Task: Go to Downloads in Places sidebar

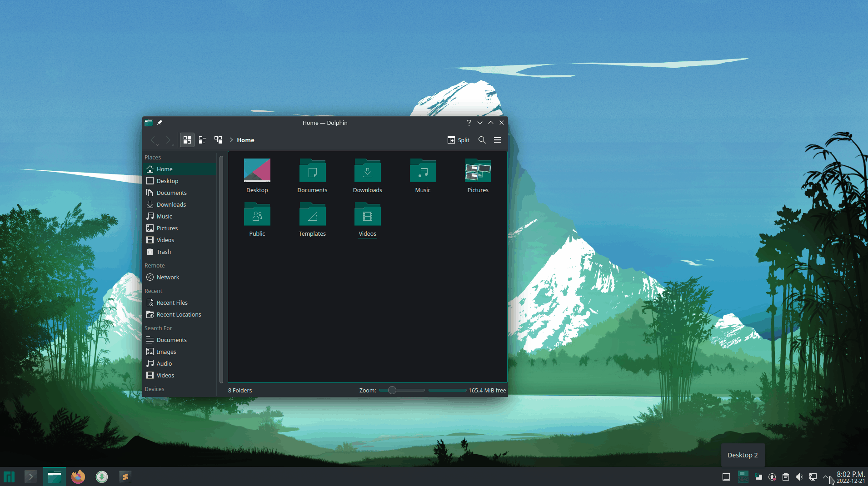Action: pos(180,204)
